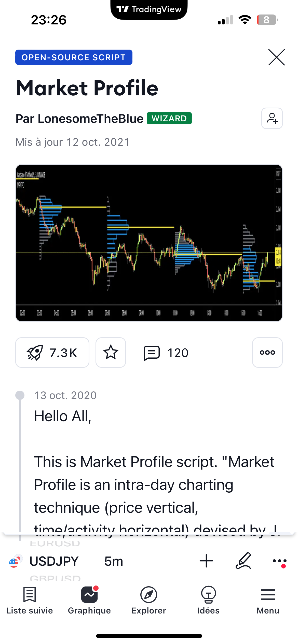The image size is (298, 644).
Task: Open the Menu tab
Action: (268, 600)
